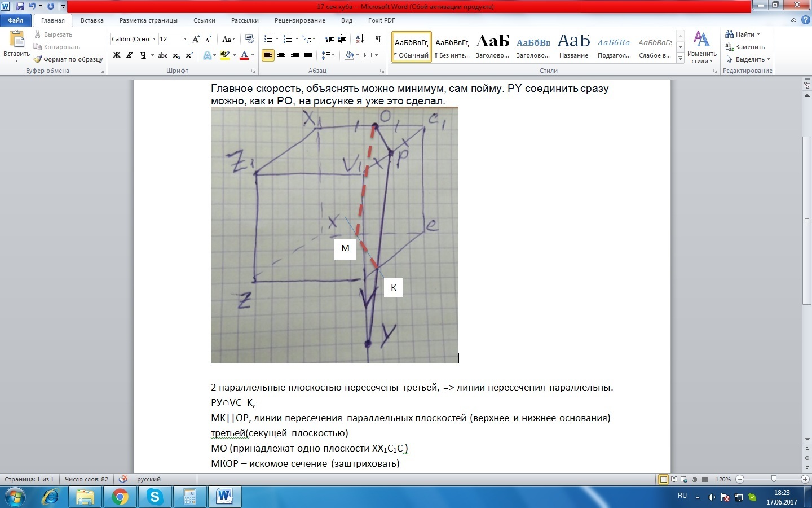Screen dimensions: 812x508
Task: Switch to Разметка страницы tab
Action: (x=148, y=20)
